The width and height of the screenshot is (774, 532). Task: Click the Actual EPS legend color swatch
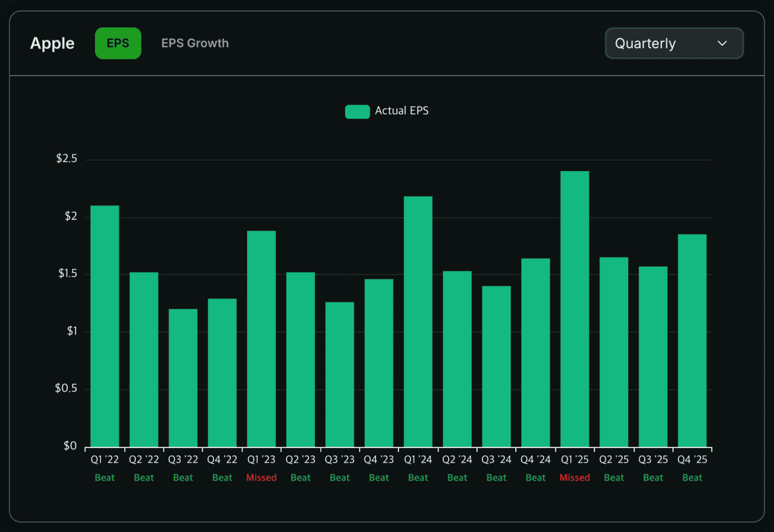357,111
